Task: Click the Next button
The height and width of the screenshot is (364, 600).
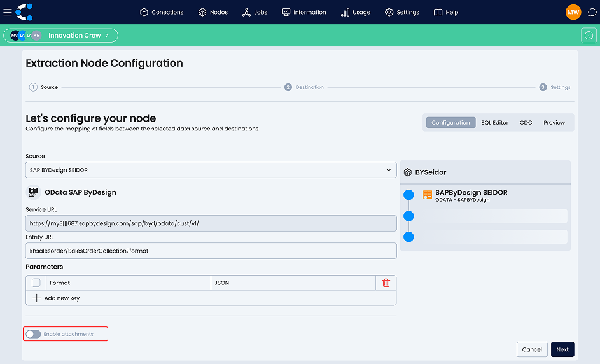Action: (x=562, y=349)
